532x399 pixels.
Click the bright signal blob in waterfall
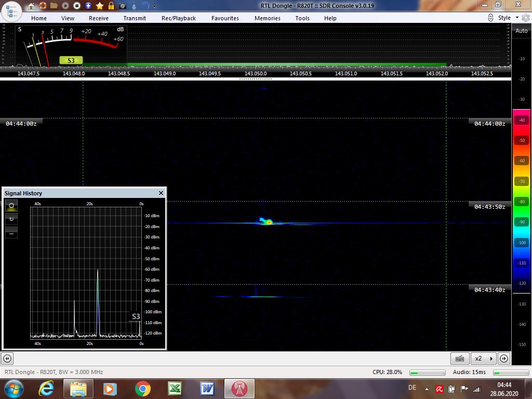click(x=268, y=222)
